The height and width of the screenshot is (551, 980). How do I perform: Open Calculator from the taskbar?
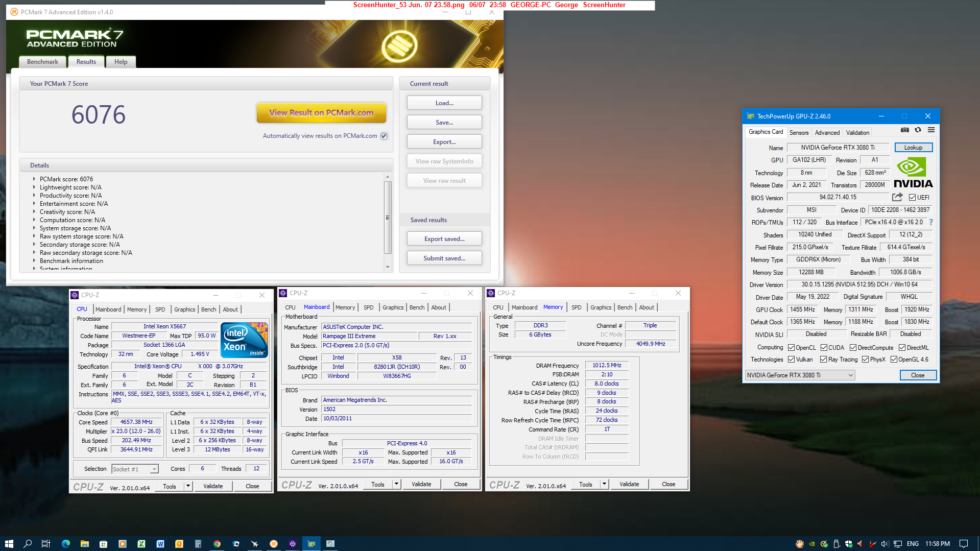point(198,544)
